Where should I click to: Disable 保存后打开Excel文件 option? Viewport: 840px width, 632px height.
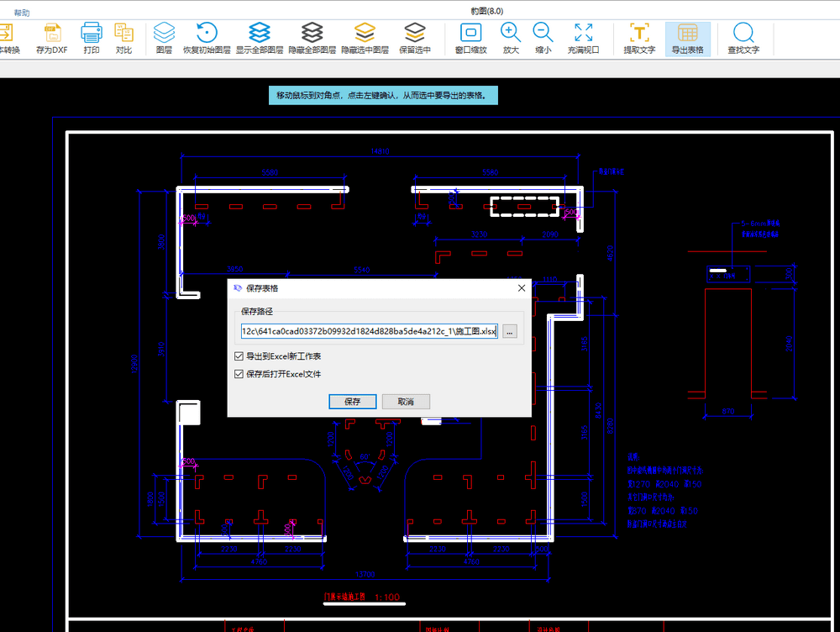point(240,374)
